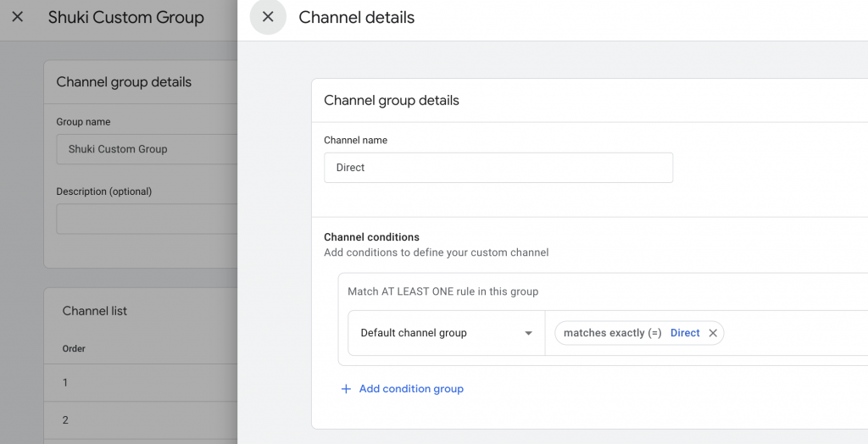
Task: Click the plus icon beside Add condition group
Action: pos(346,389)
